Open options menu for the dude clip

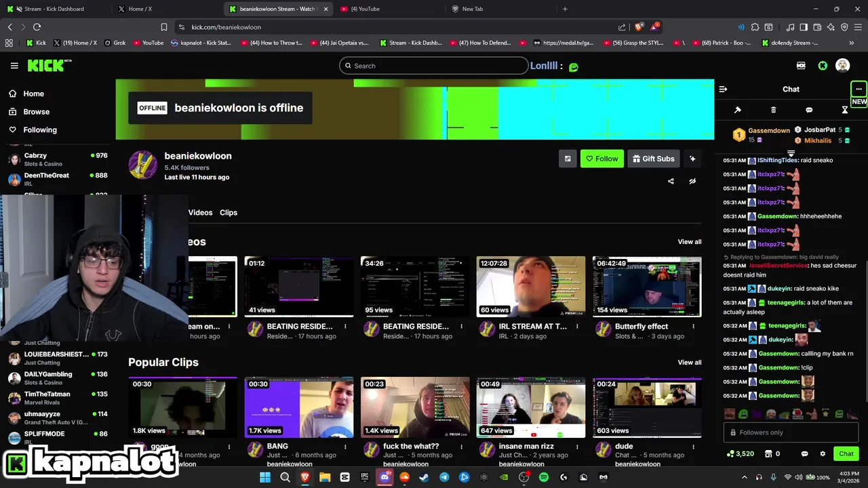(x=693, y=447)
